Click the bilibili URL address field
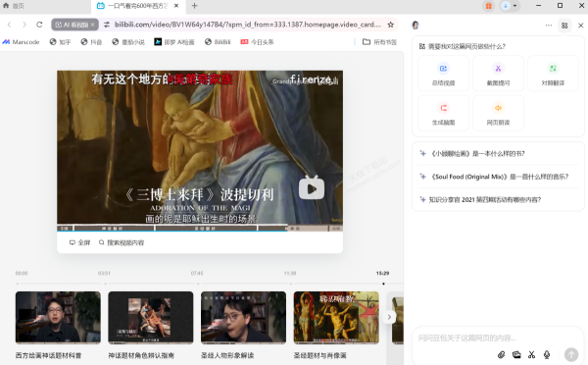588x365 pixels. click(248, 25)
